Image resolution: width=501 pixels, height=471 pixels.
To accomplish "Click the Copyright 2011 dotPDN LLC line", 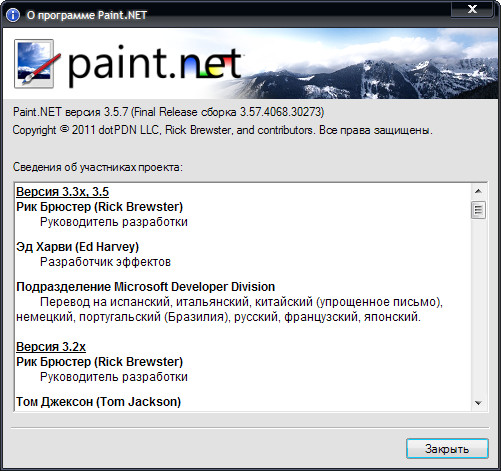I will click(222, 130).
